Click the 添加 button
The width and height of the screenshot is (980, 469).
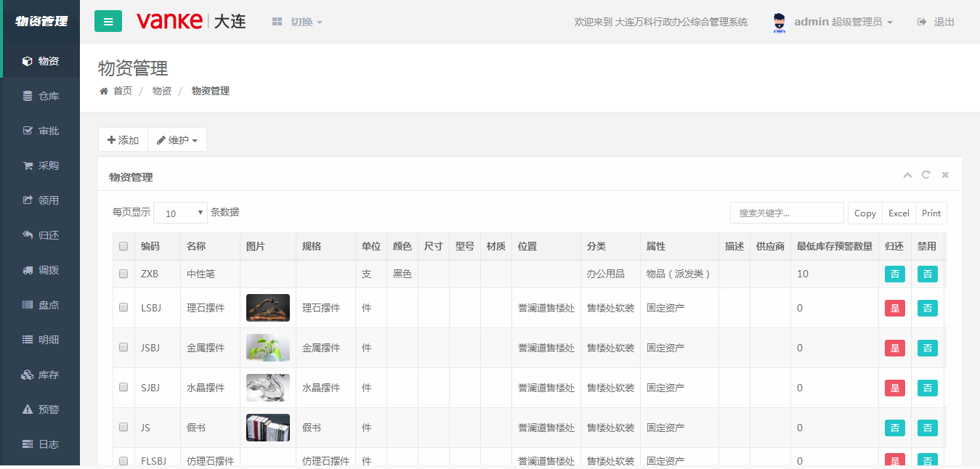[x=123, y=140]
